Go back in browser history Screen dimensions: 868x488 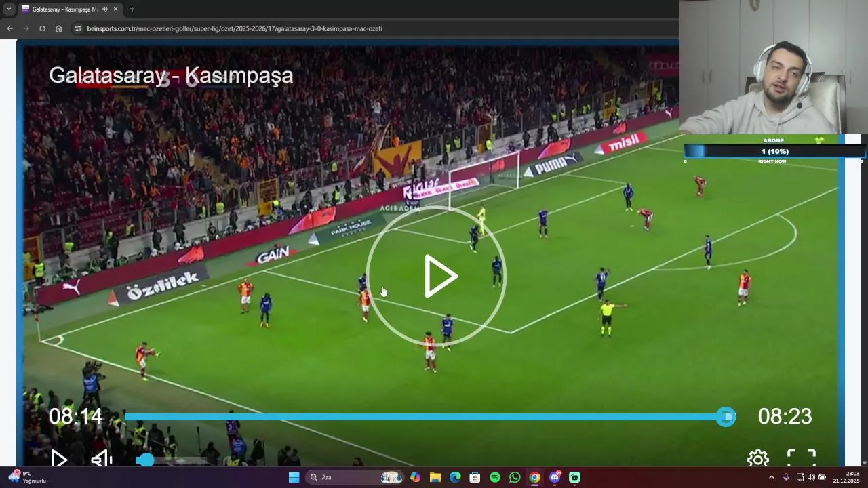pos(9,28)
